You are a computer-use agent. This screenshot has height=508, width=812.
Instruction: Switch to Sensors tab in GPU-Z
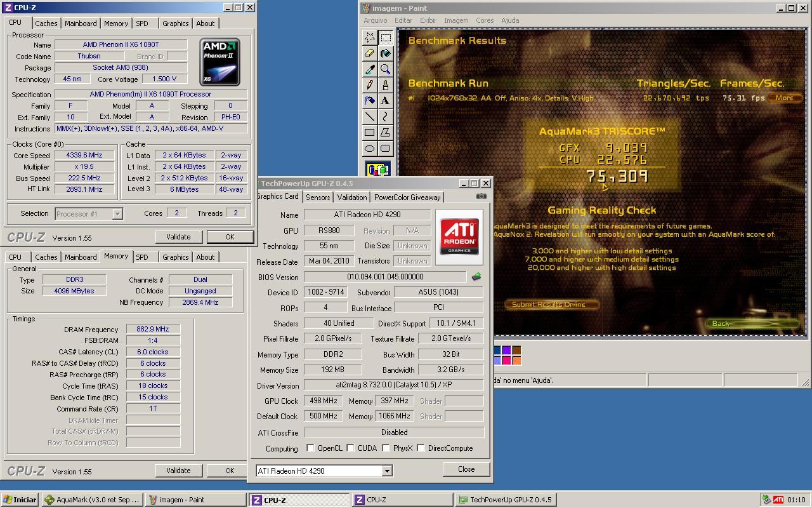coord(318,197)
